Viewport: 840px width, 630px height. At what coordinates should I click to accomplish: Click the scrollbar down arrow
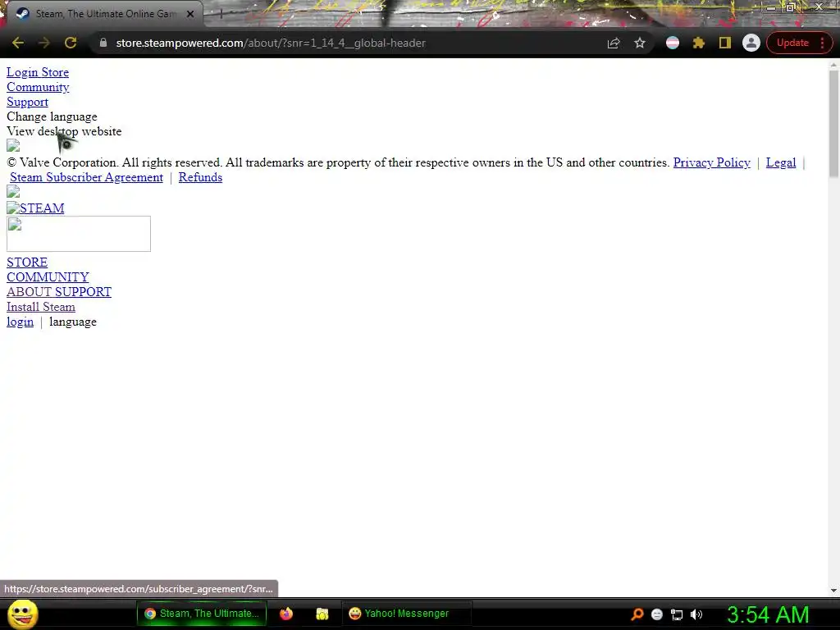(833, 591)
